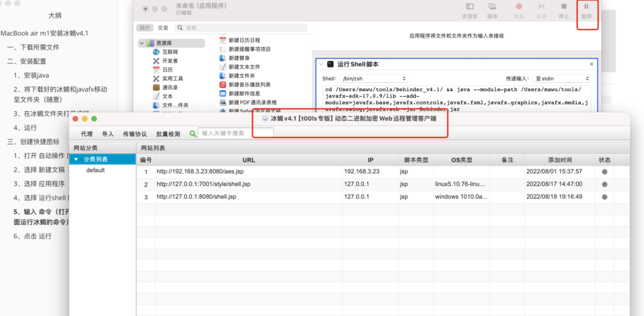Screen dimensions: 644x316
Task: Click the 停止 stop button in Automator
Action: tap(564, 7)
